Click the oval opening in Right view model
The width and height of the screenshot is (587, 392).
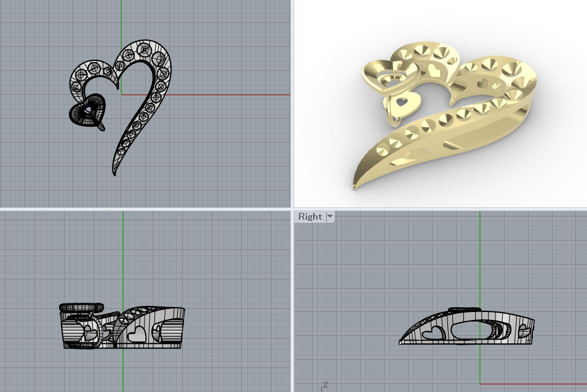point(471,331)
